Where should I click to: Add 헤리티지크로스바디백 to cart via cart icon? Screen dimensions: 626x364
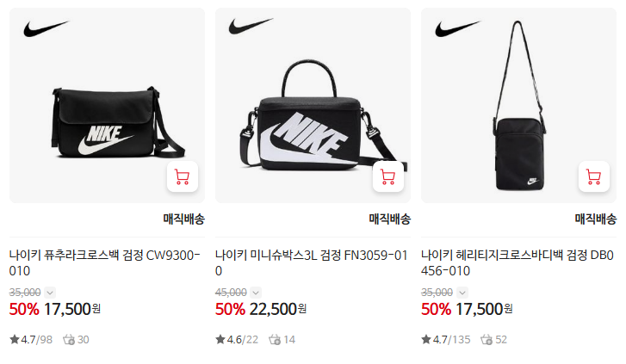click(594, 176)
